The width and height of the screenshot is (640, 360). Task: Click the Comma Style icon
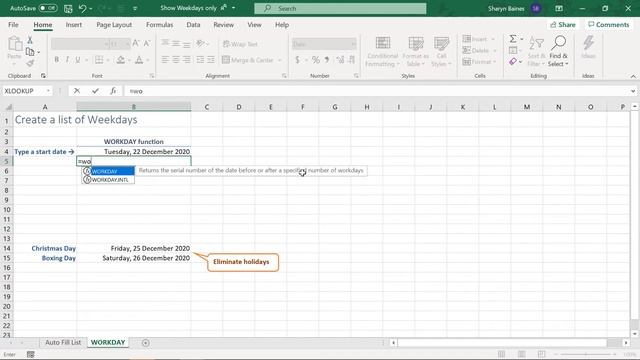tap(327, 60)
